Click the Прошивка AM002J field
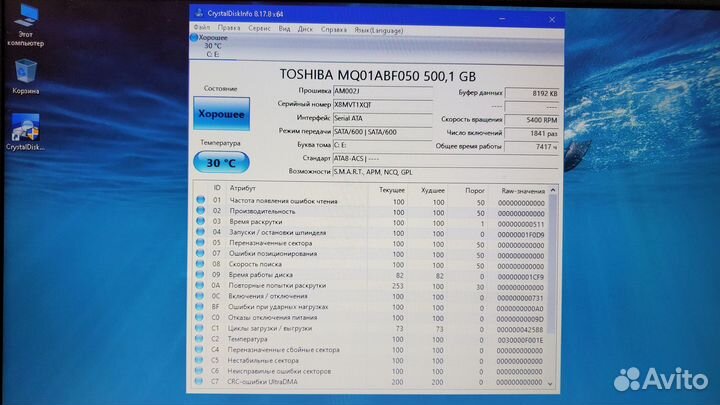The image size is (720, 405). 382,91
